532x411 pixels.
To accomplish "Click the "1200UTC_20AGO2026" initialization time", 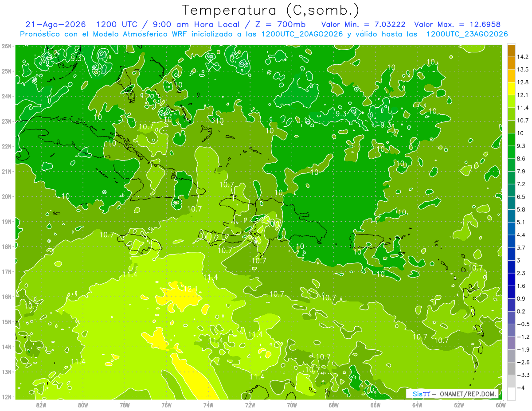I will (302, 34).
